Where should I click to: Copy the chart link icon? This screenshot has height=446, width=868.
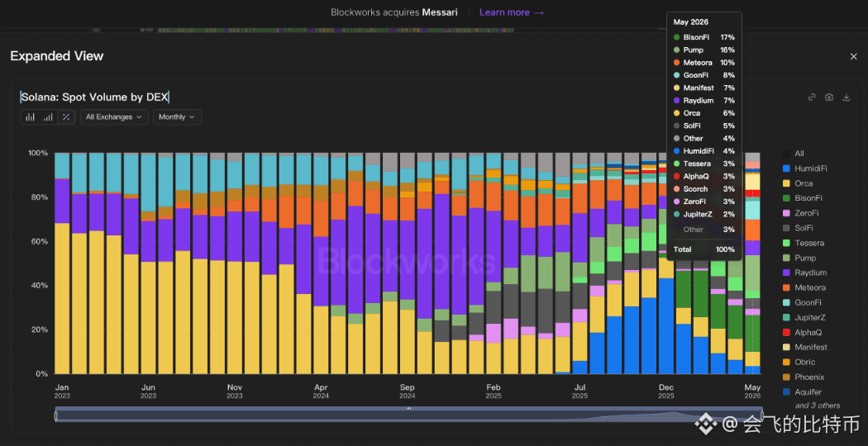coord(812,97)
